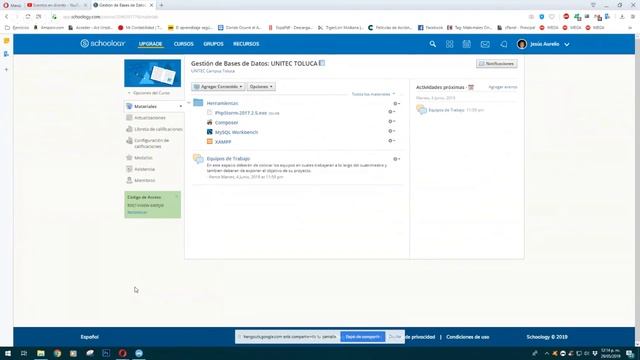The height and width of the screenshot is (360, 640).
Task: Open the search magnifier in Schoology header
Action: click(433, 44)
